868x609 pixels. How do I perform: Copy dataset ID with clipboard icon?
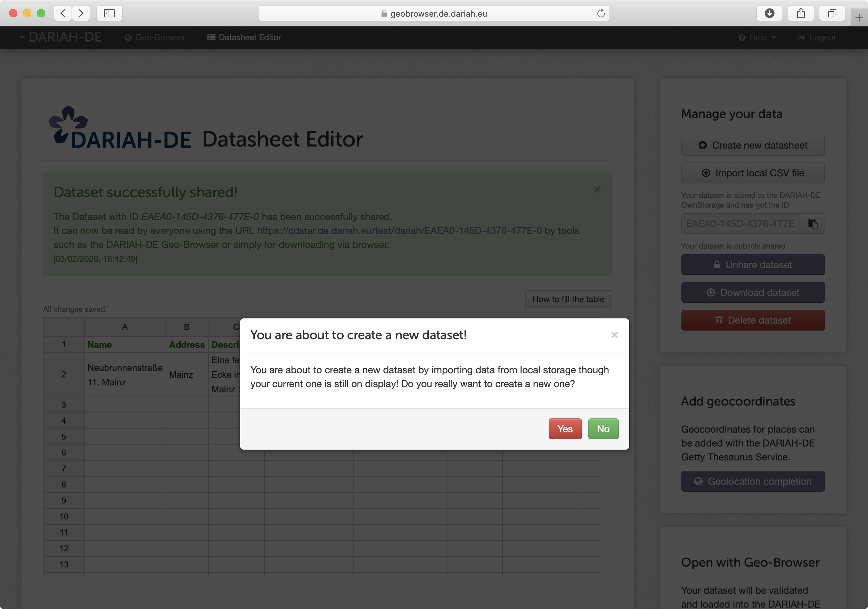(x=813, y=224)
